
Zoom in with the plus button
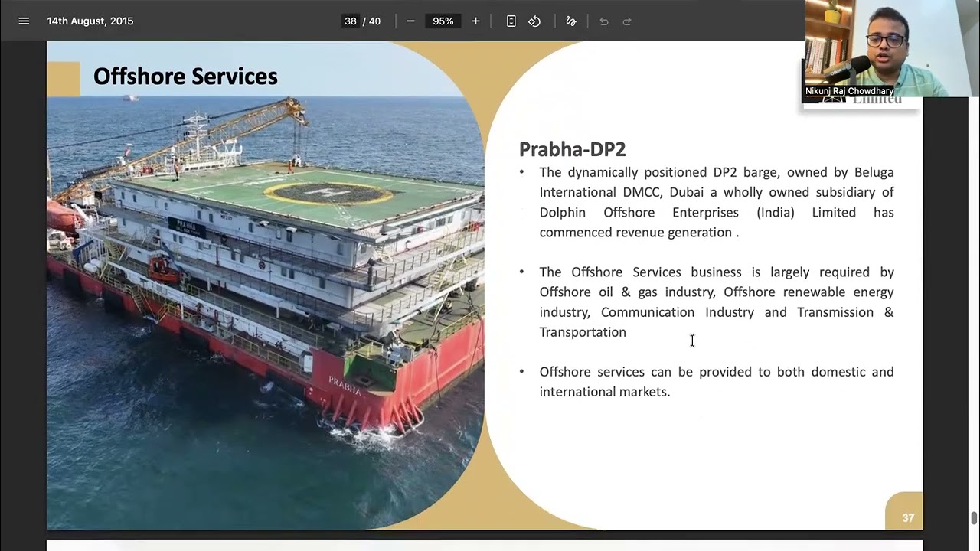(x=475, y=21)
